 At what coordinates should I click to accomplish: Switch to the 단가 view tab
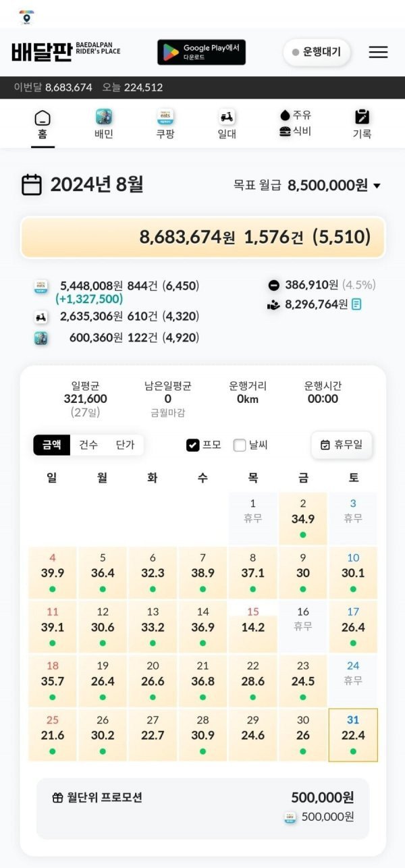tap(125, 445)
